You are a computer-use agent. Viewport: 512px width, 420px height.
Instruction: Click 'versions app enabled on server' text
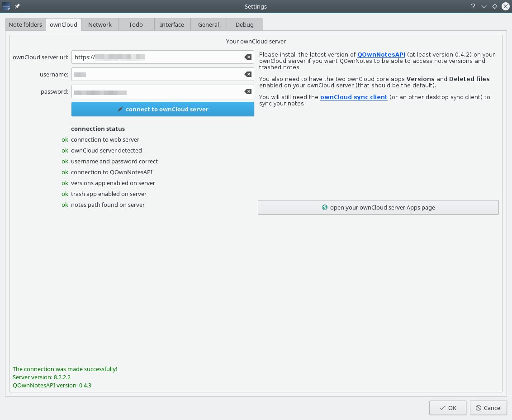113,183
